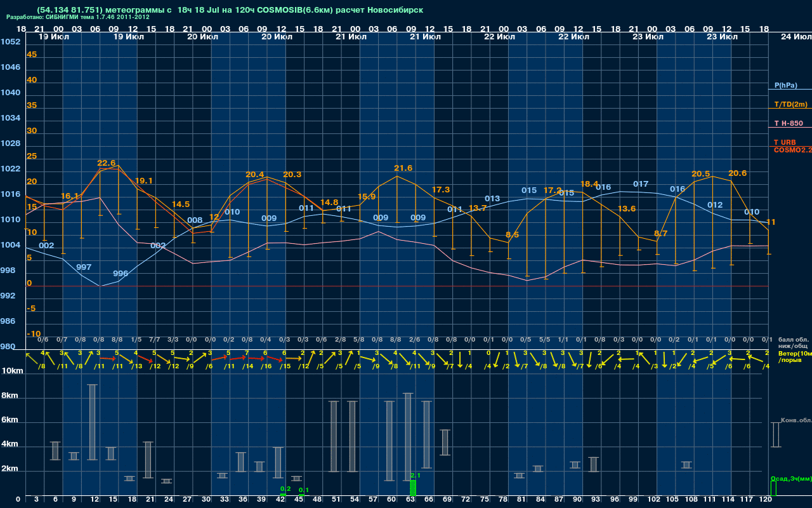Select the T URB legend label
812x508 pixels.
point(785,142)
